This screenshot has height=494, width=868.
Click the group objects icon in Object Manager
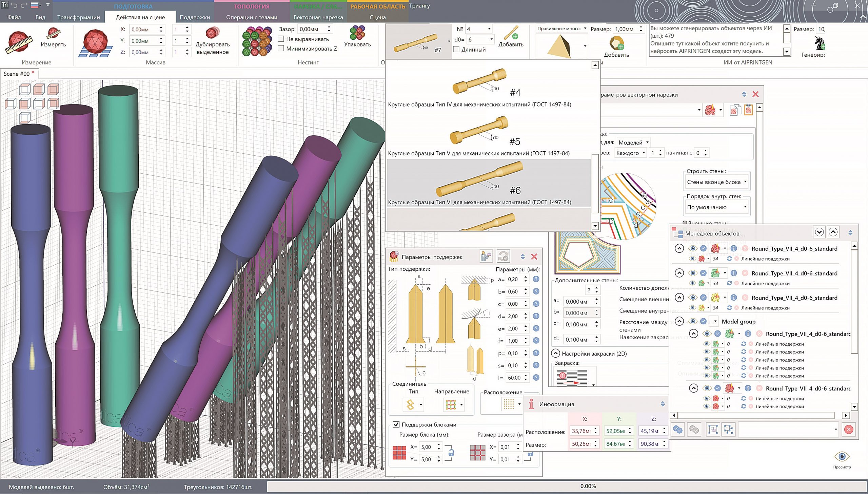tap(713, 430)
